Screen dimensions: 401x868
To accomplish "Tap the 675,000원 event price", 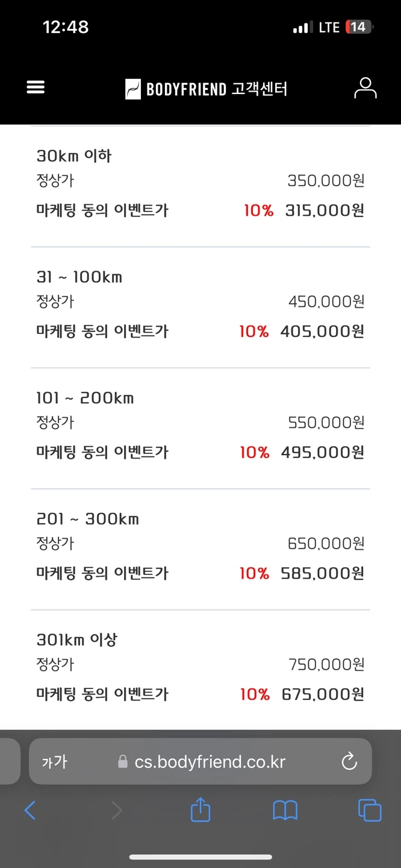I will tap(323, 694).
